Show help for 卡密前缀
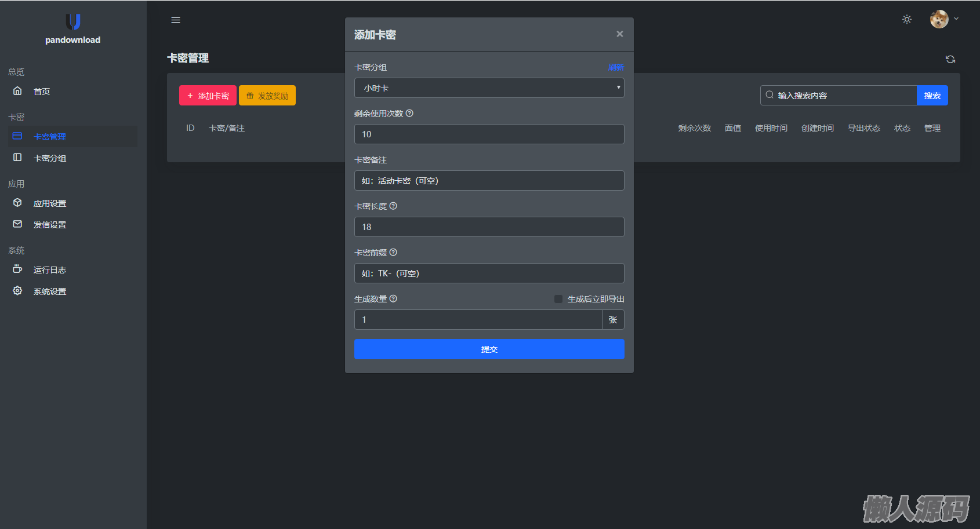The height and width of the screenshot is (529, 980). (393, 253)
